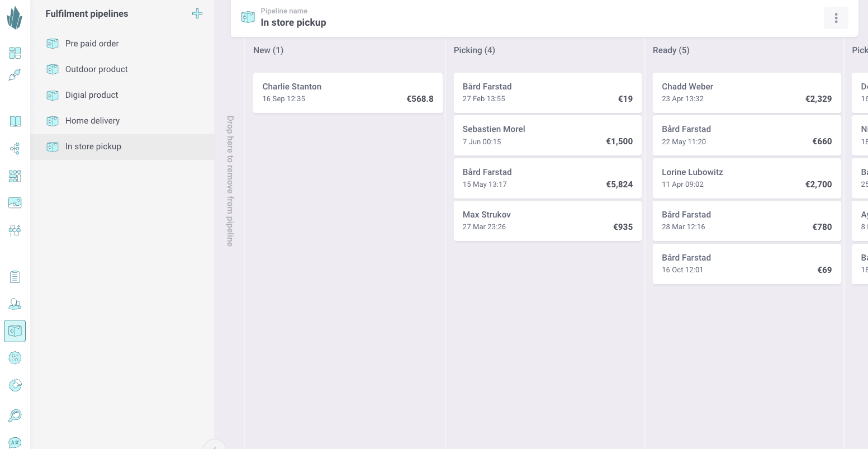Click the add pipeline plus icon
The height and width of the screenshot is (449, 868).
pyautogui.click(x=197, y=14)
